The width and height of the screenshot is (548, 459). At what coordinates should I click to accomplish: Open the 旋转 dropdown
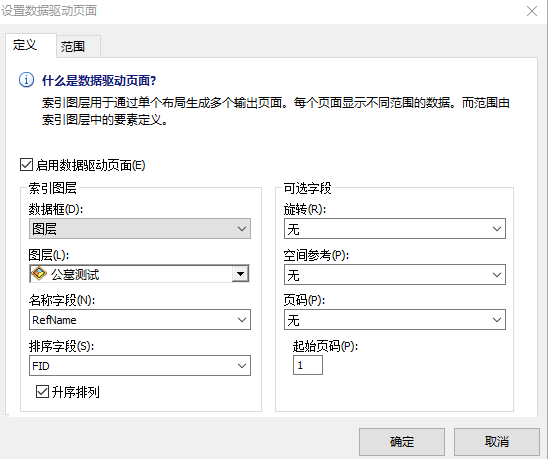[x=395, y=229]
